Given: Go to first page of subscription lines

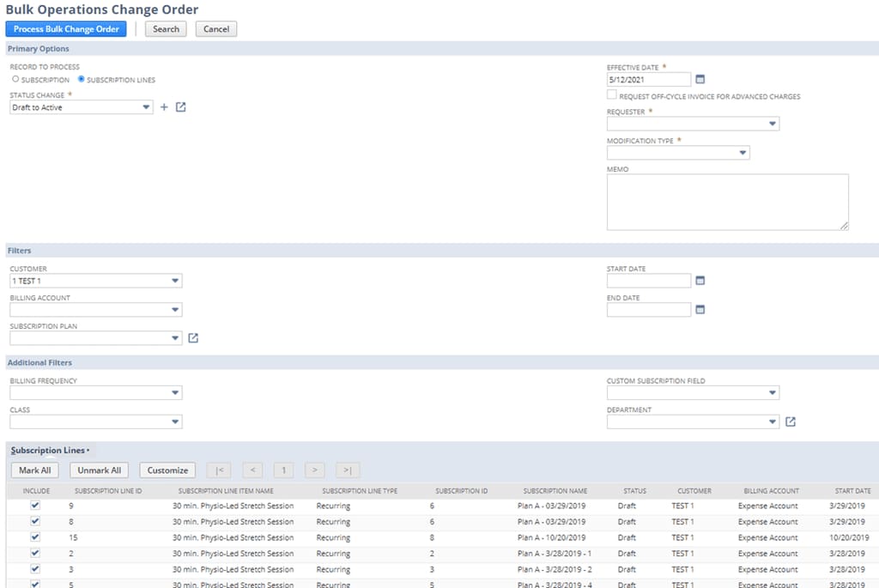Looking at the screenshot, I should tap(219, 470).
